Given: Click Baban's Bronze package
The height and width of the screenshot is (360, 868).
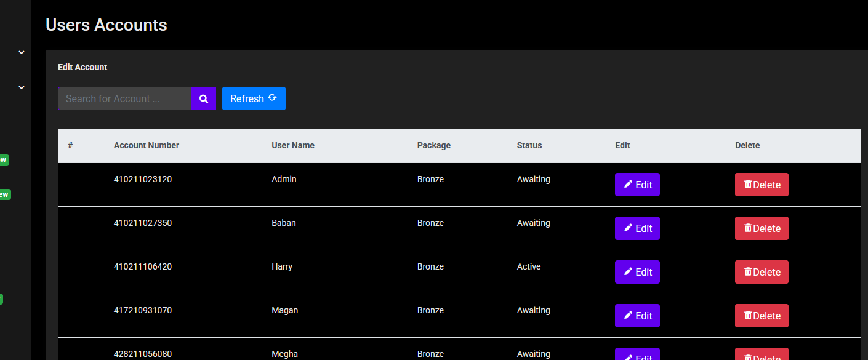Looking at the screenshot, I should 430,223.
